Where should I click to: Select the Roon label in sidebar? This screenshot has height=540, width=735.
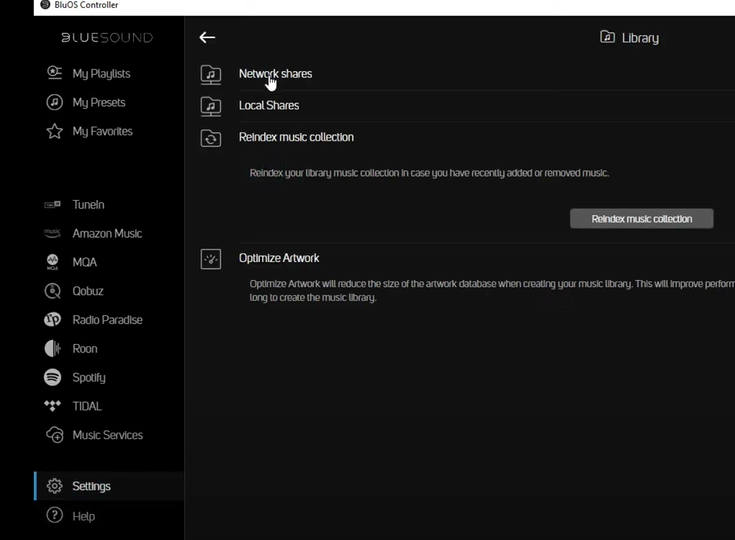click(85, 349)
